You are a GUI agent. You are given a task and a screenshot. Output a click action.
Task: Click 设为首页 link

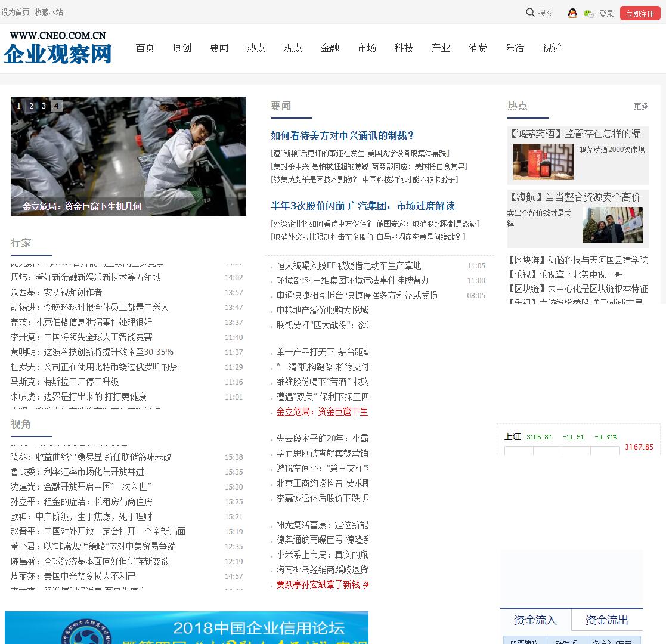(16, 12)
